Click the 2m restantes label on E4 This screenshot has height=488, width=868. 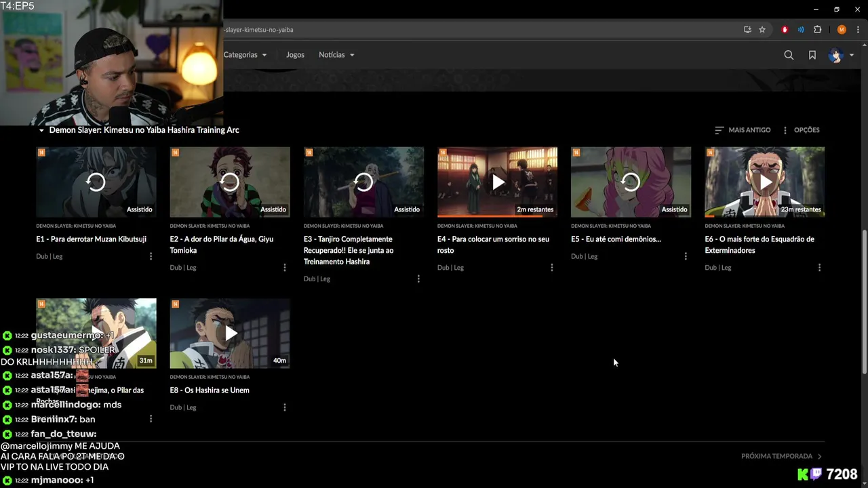tap(535, 209)
